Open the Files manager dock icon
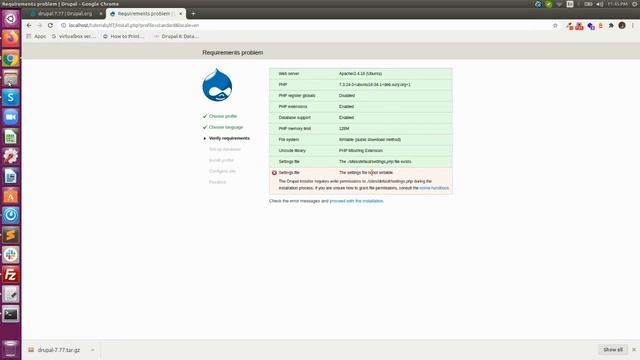 11,78
